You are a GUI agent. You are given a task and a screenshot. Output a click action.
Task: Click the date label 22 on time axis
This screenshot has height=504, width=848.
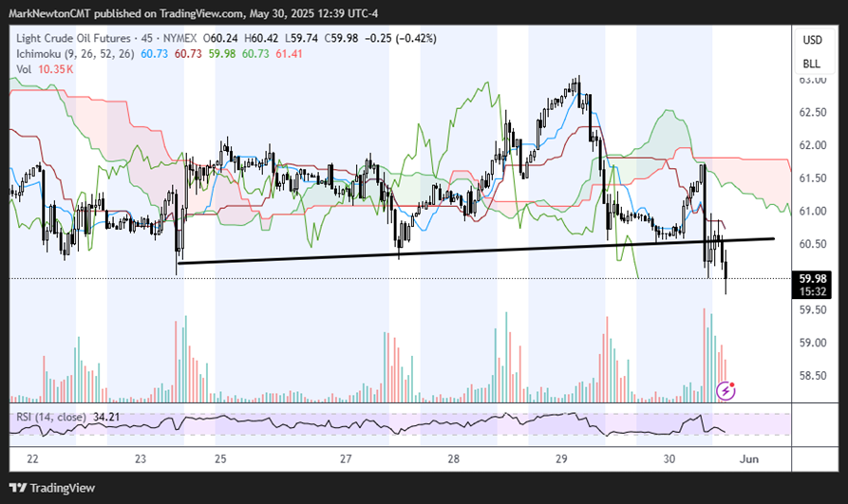[x=32, y=459]
